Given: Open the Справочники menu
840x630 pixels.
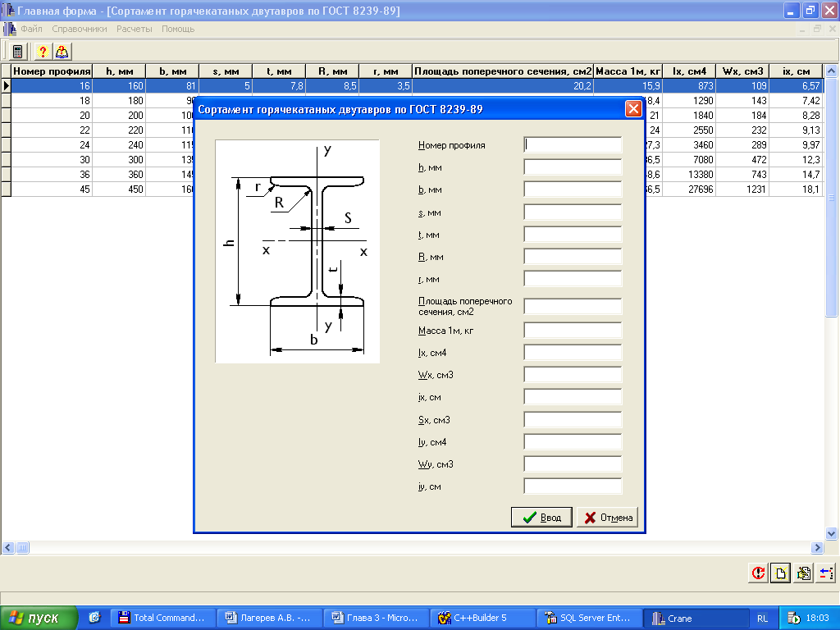Looking at the screenshot, I should pos(80,29).
